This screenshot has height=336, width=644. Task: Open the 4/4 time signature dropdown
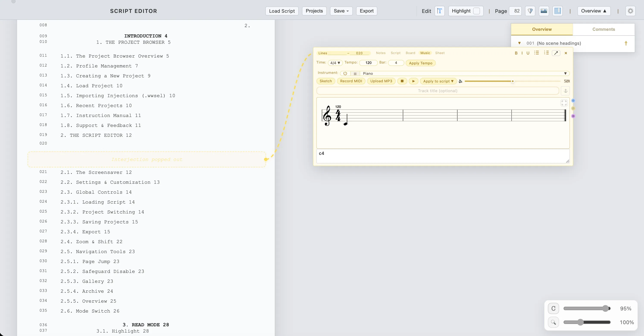tap(335, 63)
